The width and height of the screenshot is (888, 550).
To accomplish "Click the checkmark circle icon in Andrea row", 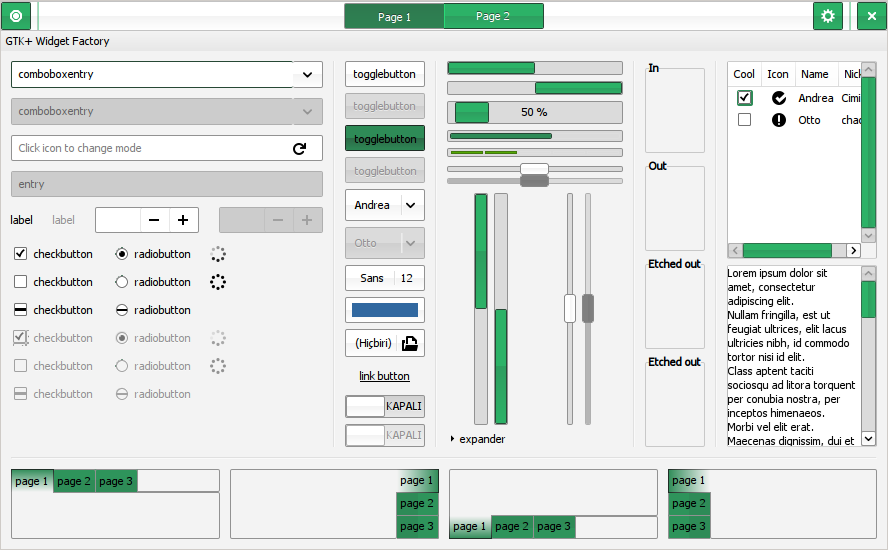I will pyautogui.click(x=779, y=98).
